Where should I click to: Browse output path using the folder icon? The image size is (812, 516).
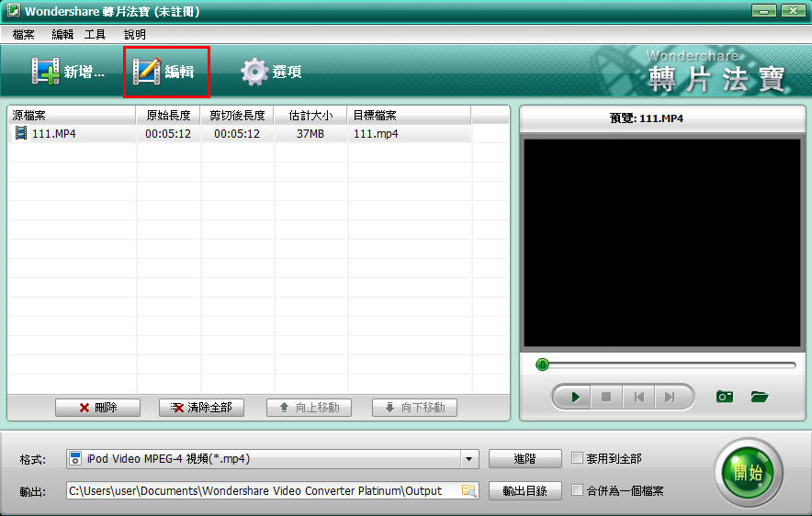(468, 490)
